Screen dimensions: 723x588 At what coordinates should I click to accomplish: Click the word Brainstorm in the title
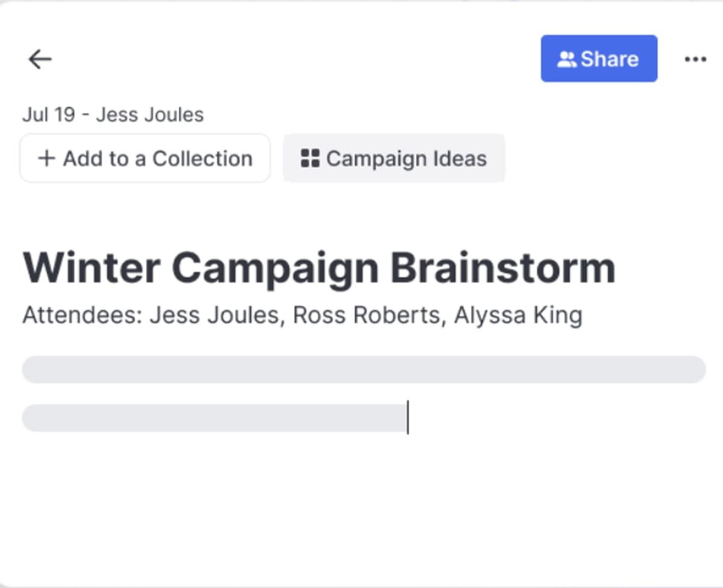point(503,268)
